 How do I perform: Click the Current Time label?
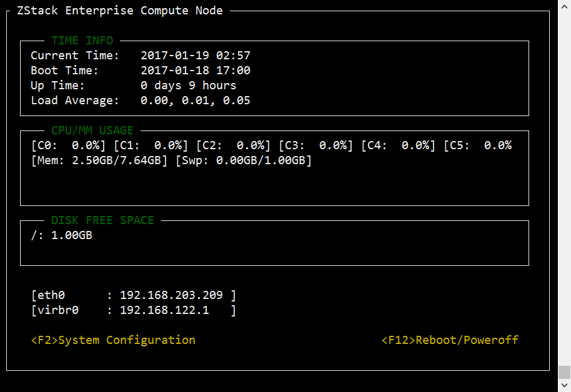coord(74,56)
